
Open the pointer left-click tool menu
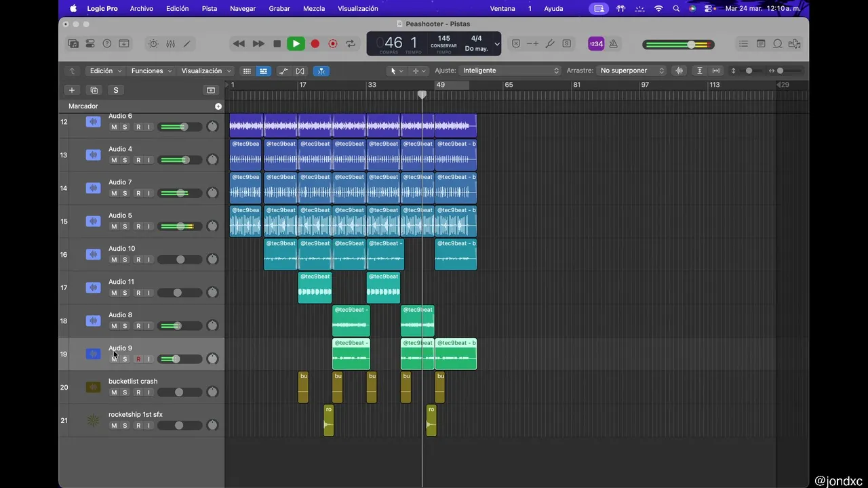[x=396, y=70]
